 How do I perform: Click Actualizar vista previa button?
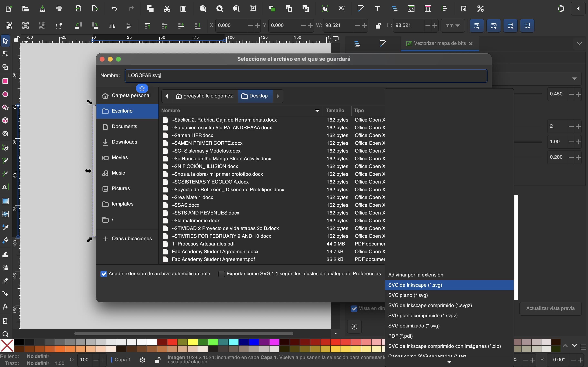click(550, 308)
